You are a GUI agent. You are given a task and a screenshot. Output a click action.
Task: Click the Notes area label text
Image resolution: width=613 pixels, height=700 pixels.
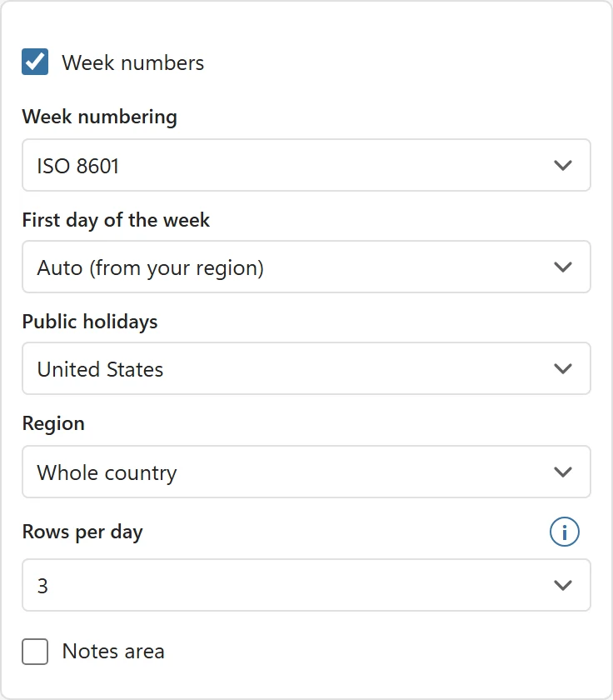113,652
